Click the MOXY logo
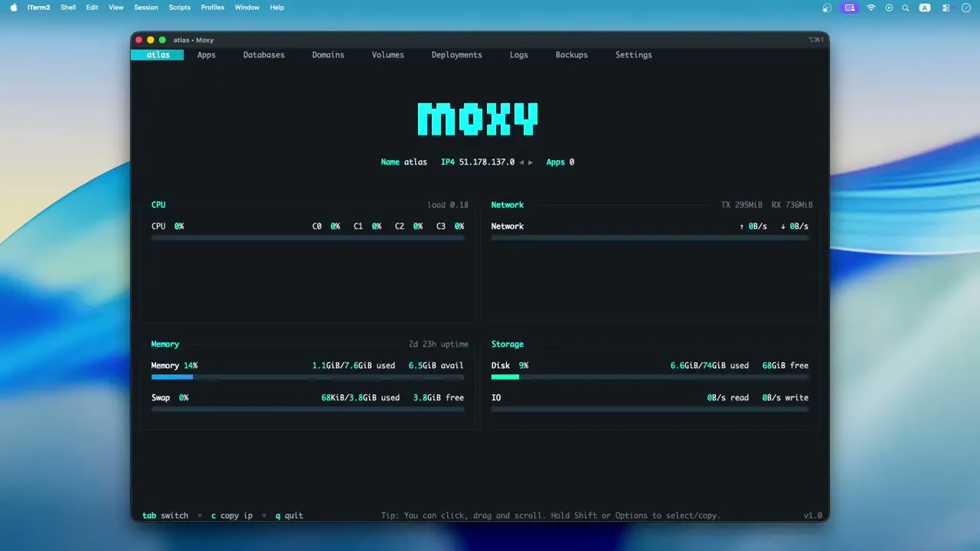 [x=478, y=119]
